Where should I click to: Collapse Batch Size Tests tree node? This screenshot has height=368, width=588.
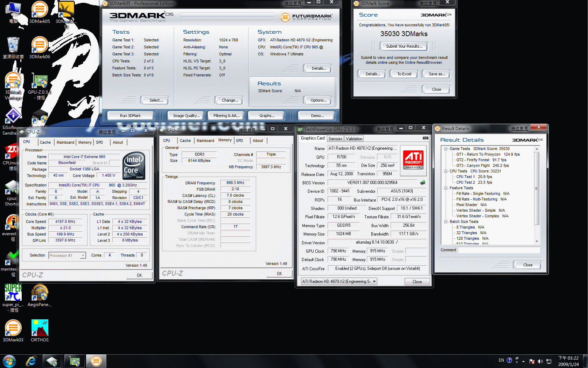tap(446, 222)
